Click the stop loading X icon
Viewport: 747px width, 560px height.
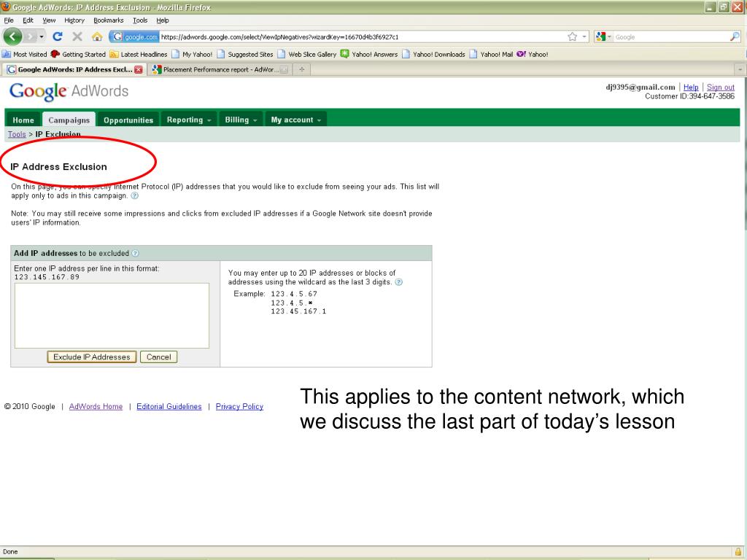click(77, 36)
